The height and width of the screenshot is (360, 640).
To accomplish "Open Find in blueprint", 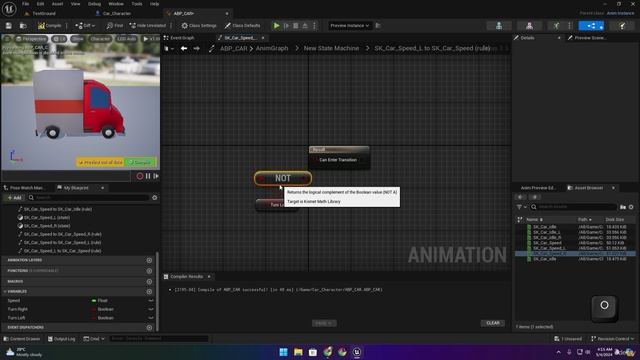I will tap(115, 26).
